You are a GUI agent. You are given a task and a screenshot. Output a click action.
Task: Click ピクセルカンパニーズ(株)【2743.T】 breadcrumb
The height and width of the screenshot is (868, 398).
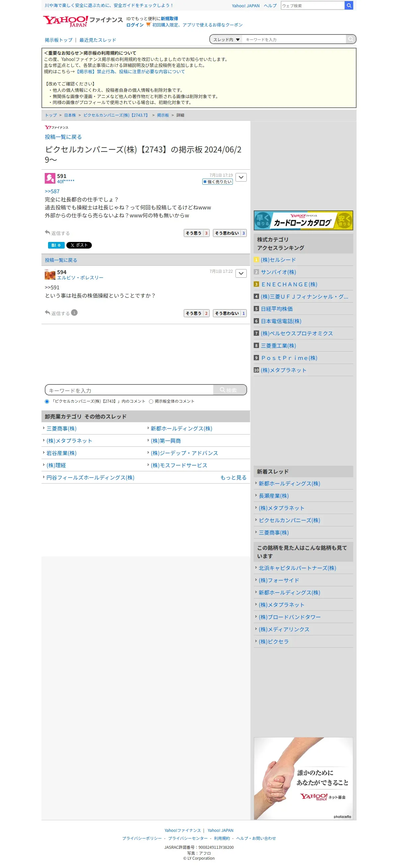pos(116,115)
